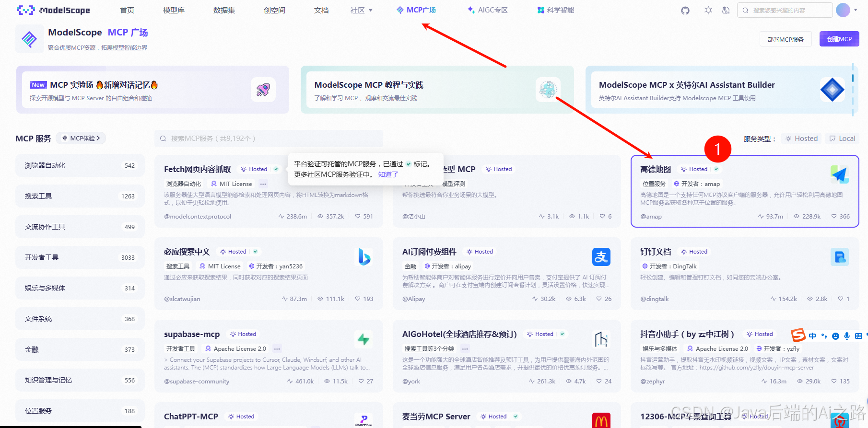
Task: Click ModelScope MCP 广场 page logo icon
Action: pyautogui.click(x=29, y=39)
